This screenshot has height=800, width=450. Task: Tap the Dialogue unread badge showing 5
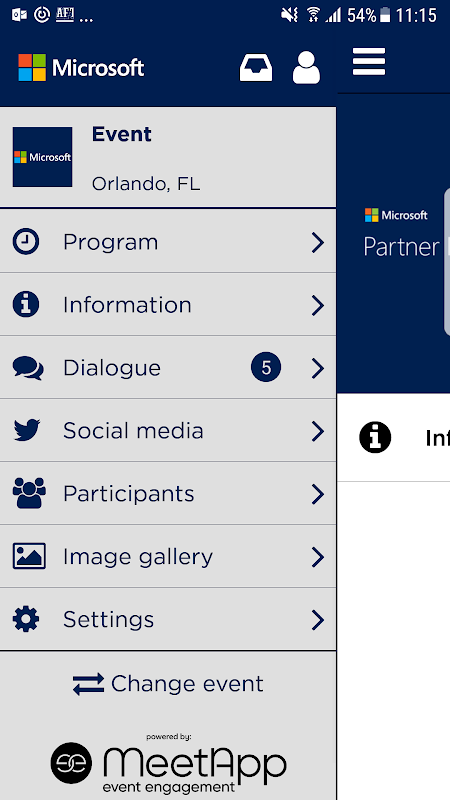pos(266,367)
